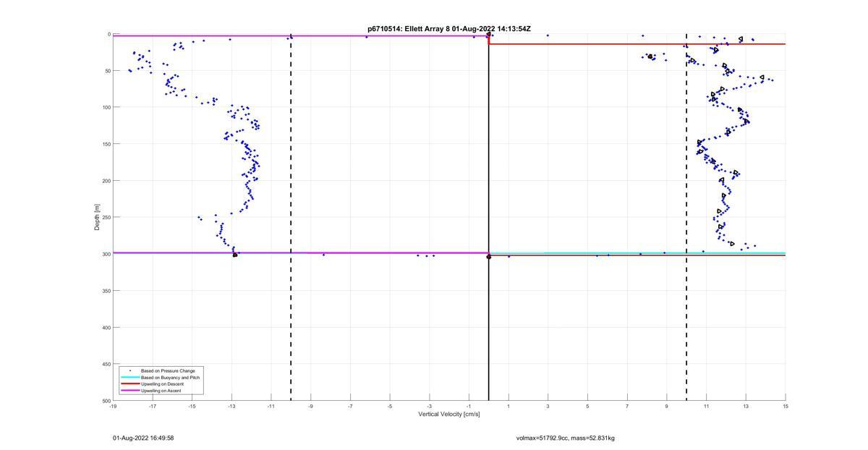Click the "Depth [m]" axis label
The width and height of the screenshot is (868, 450).
point(97,217)
